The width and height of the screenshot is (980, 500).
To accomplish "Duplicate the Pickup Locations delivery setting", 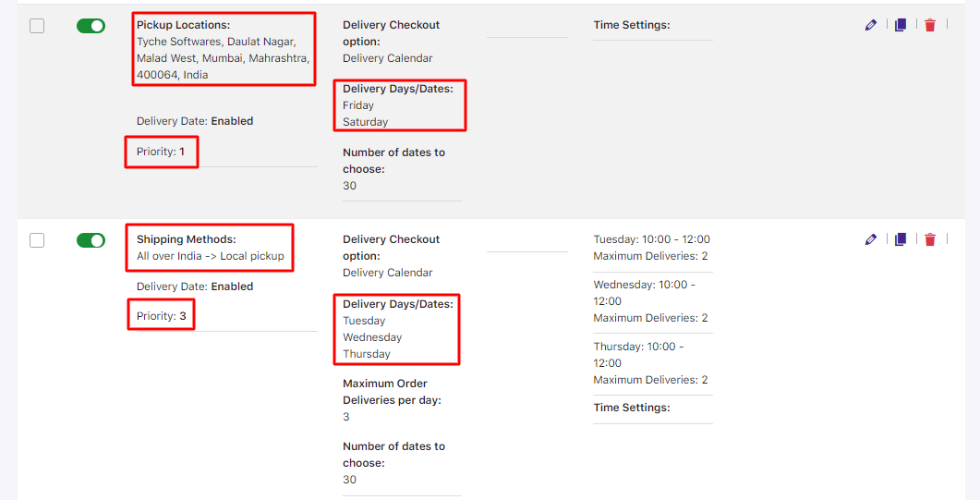I will (x=900, y=25).
